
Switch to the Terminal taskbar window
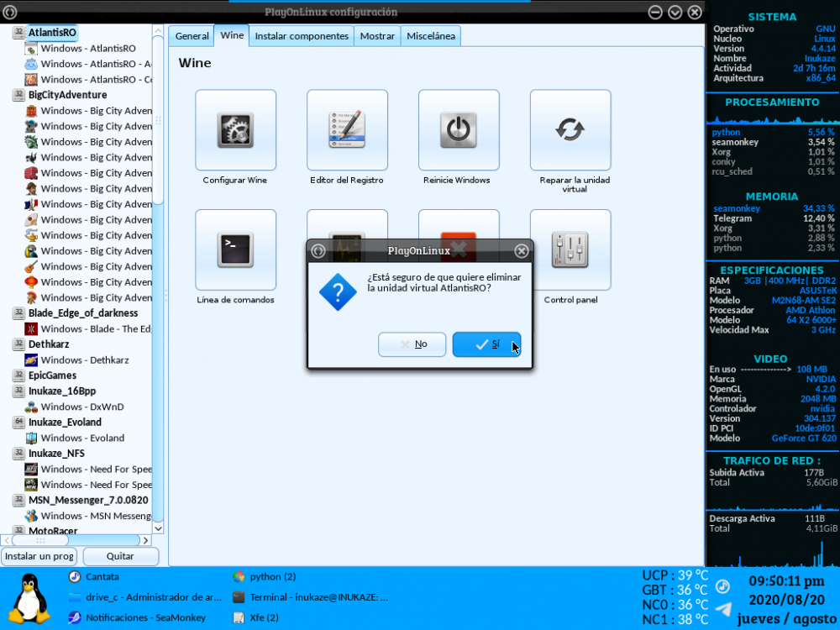pyautogui.click(x=311, y=597)
